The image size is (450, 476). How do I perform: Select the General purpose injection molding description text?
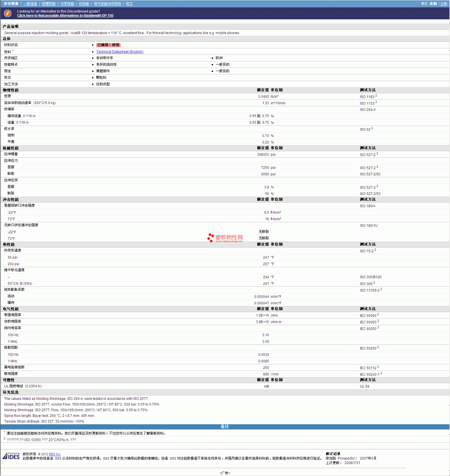coord(122,33)
